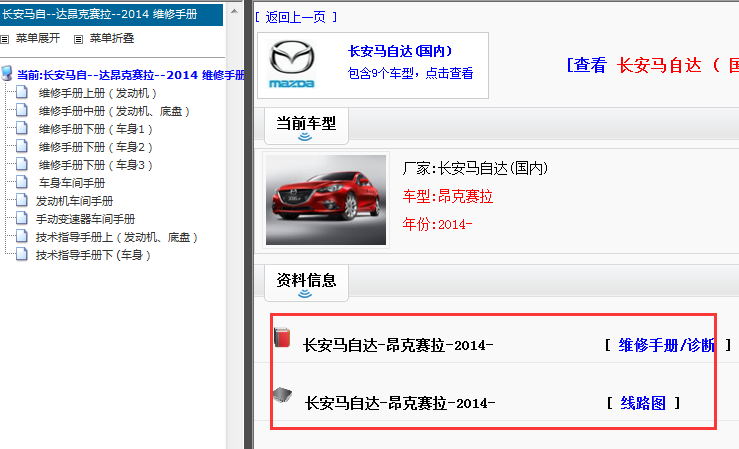Screen dimensions: 739x449
Task: Open 技术指导手册下 (车身）
Action: [x=93, y=255]
